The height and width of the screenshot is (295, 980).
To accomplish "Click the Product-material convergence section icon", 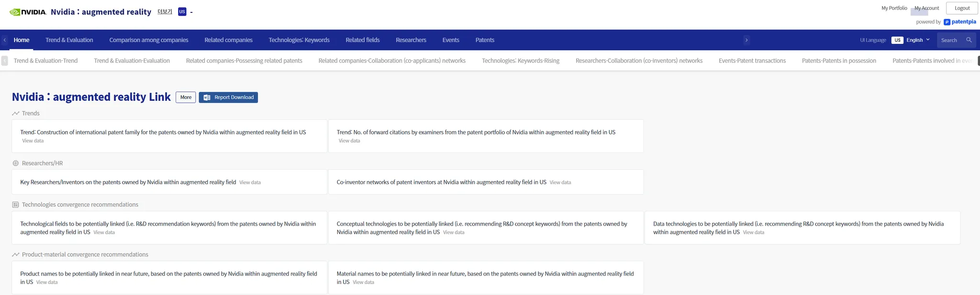I will coord(16,255).
